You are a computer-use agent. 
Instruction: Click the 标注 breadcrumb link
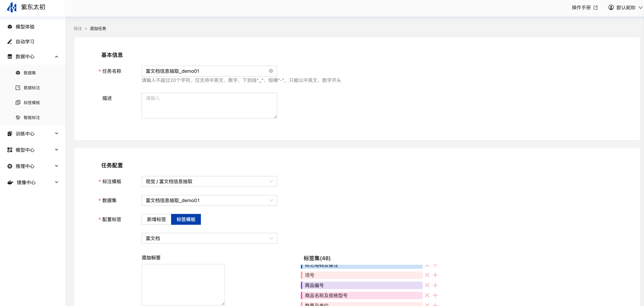[78, 28]
